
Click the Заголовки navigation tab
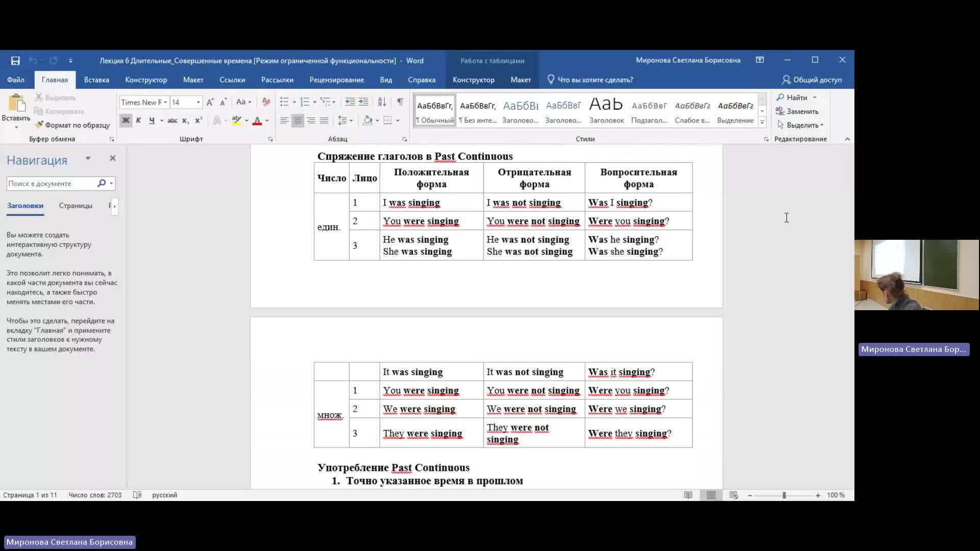[x=25, y=206]
